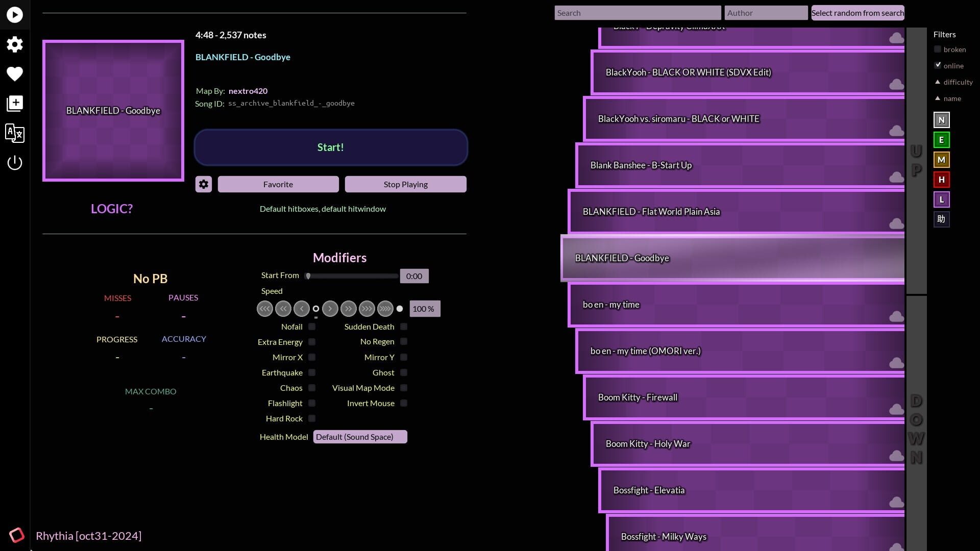Disable the online filter checkbox
980x551 pixels.
tap(938, 65)
